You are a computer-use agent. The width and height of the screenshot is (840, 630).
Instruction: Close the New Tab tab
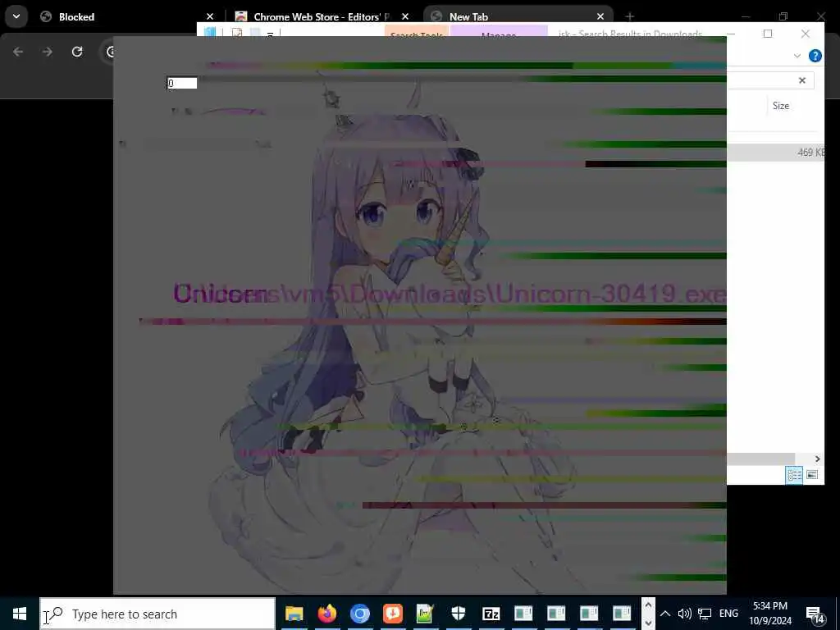600,16
